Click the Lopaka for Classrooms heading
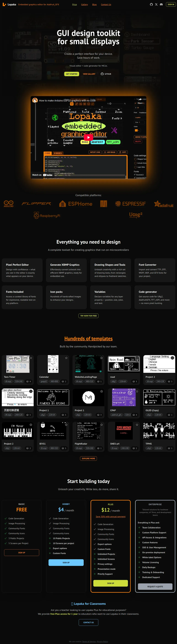 point(88,604)
